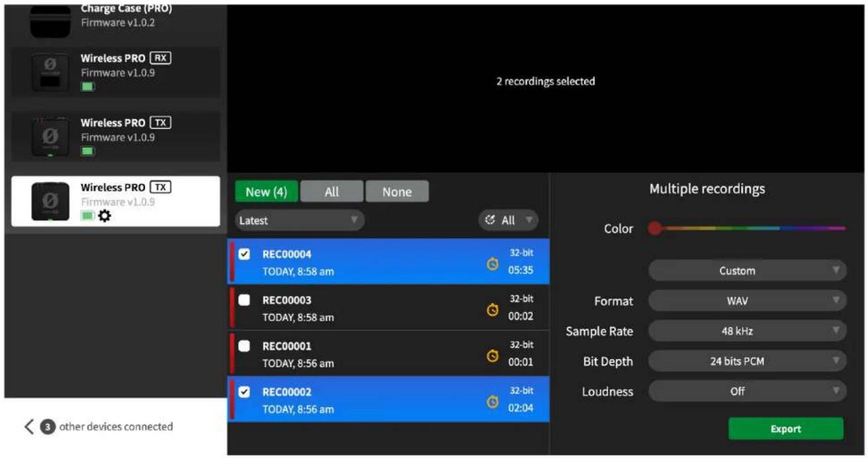Click the 00:01 duration on REC00001

[521, 363]
